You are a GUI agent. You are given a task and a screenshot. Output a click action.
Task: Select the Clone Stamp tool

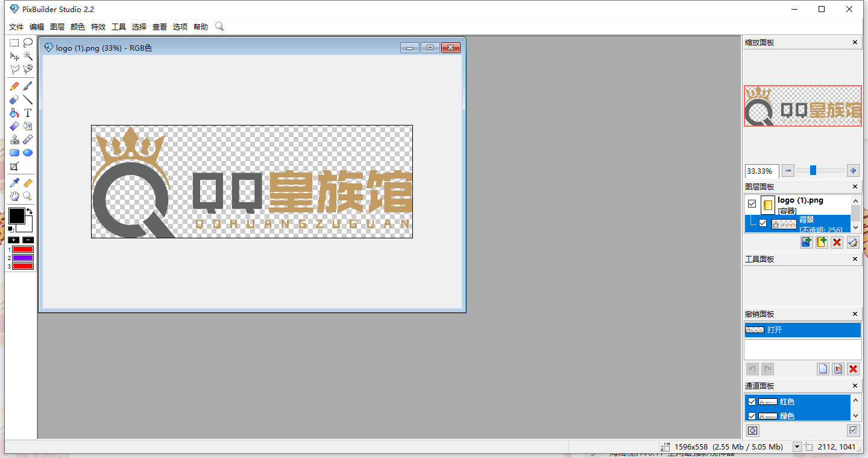click(14, 139)
